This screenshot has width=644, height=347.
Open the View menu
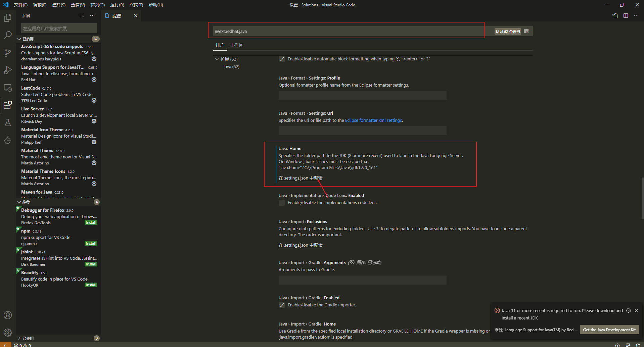(78, 5)
